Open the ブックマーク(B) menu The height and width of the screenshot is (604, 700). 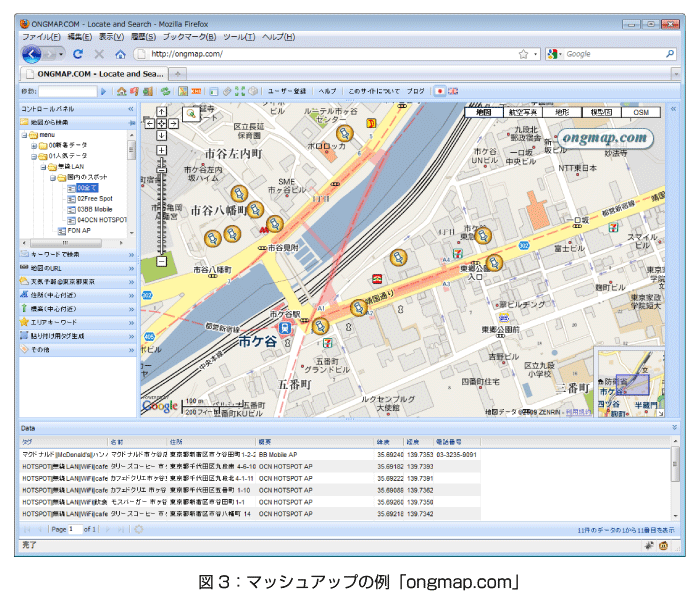(189, 37)
